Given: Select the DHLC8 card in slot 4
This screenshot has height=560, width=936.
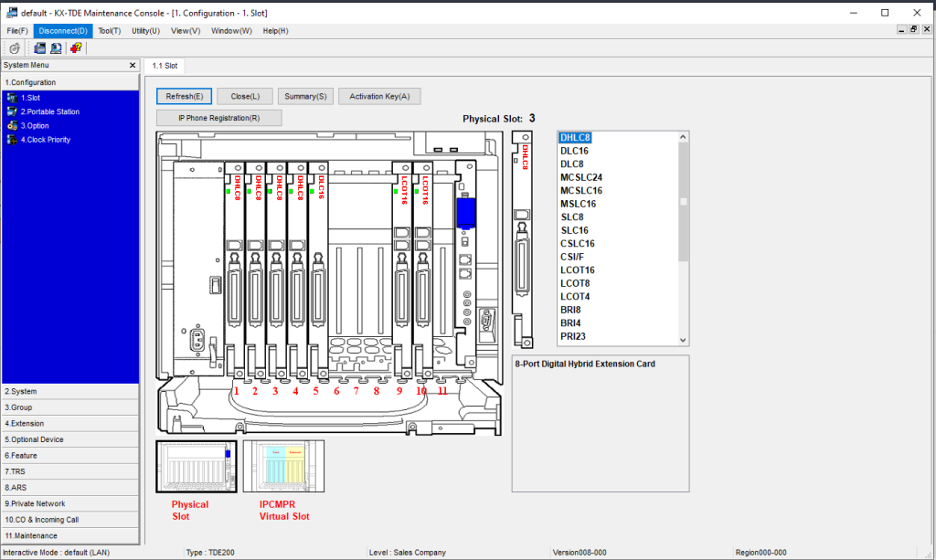Looking at the screenshot, I should (x=297, y=270).
